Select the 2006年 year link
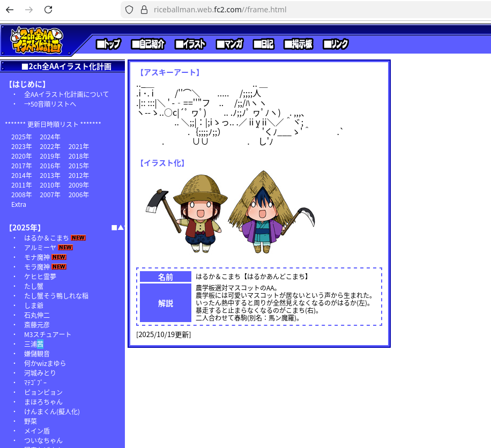 point(79,195)
